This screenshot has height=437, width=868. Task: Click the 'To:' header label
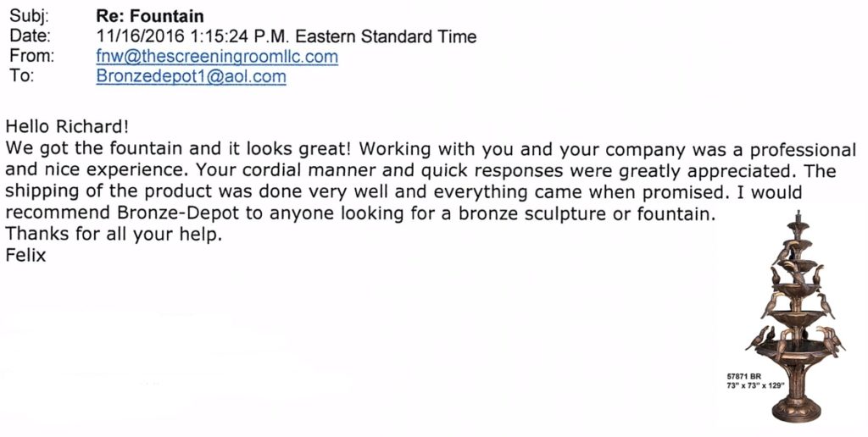tap(21, 76)
